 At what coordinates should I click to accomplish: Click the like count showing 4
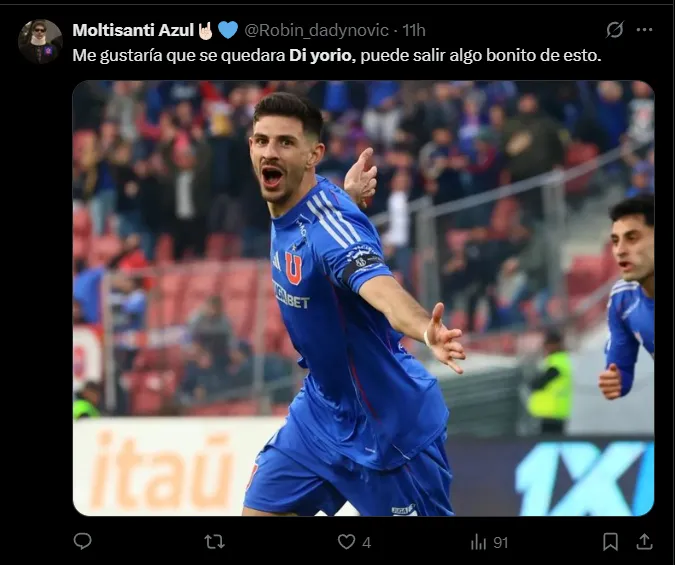(366, 543)
